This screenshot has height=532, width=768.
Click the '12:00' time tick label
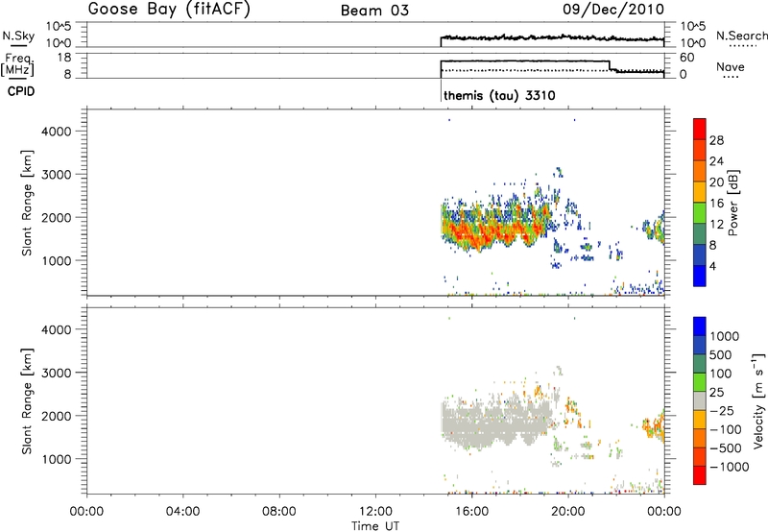pyautogui.click(x=375, y=512)
